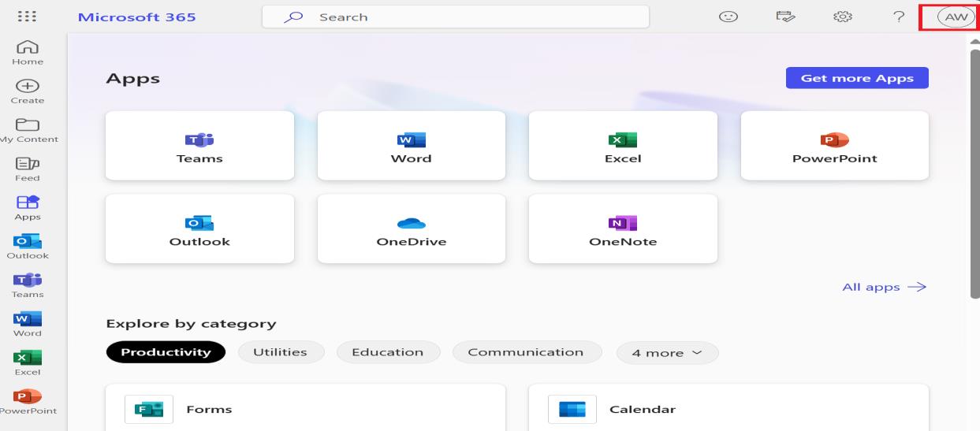The height and width of the screenshot is (431, 980).
Task: Open the Outlook app tile
Action: 199,229
